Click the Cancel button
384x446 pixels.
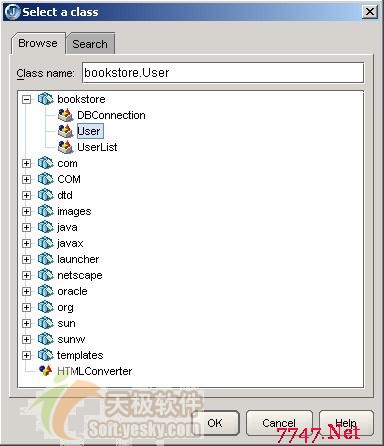(279, 423)
